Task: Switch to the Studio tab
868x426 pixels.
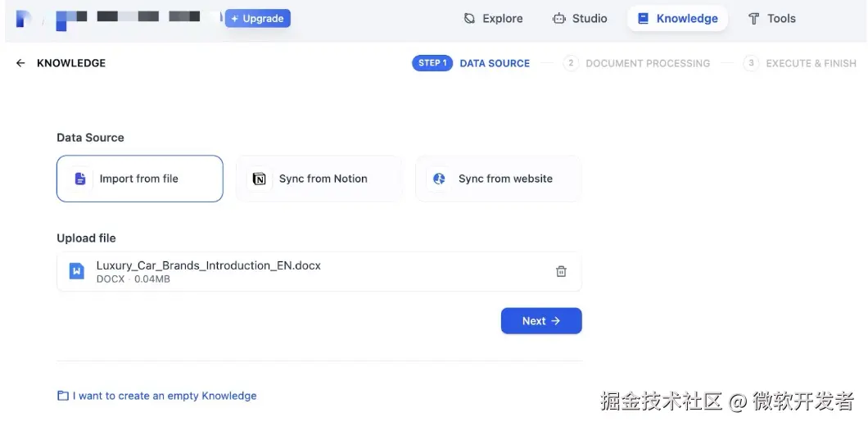Action: [580, 19]
